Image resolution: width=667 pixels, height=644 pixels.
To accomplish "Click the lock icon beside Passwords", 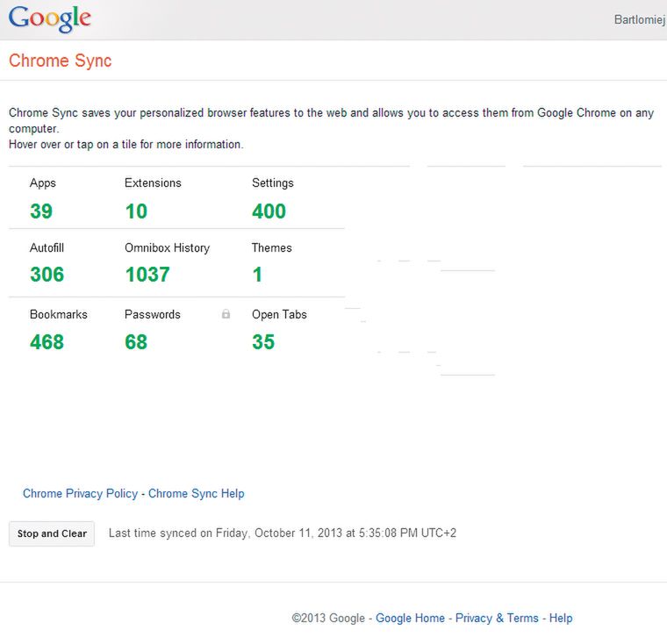I will pyautogui.click(x=226, y=314).
